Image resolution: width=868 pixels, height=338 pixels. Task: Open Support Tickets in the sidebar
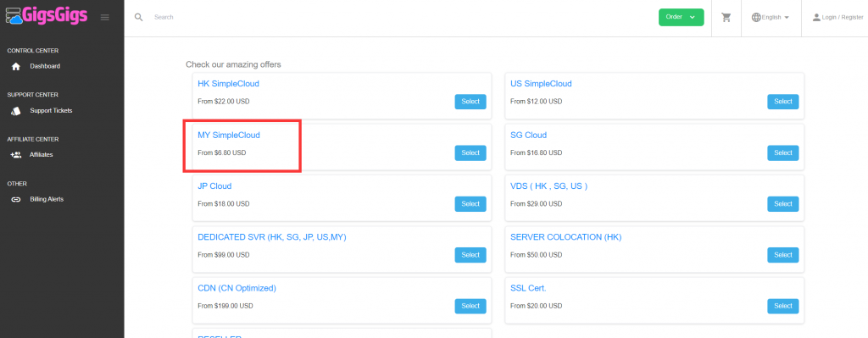pos(51,111)
